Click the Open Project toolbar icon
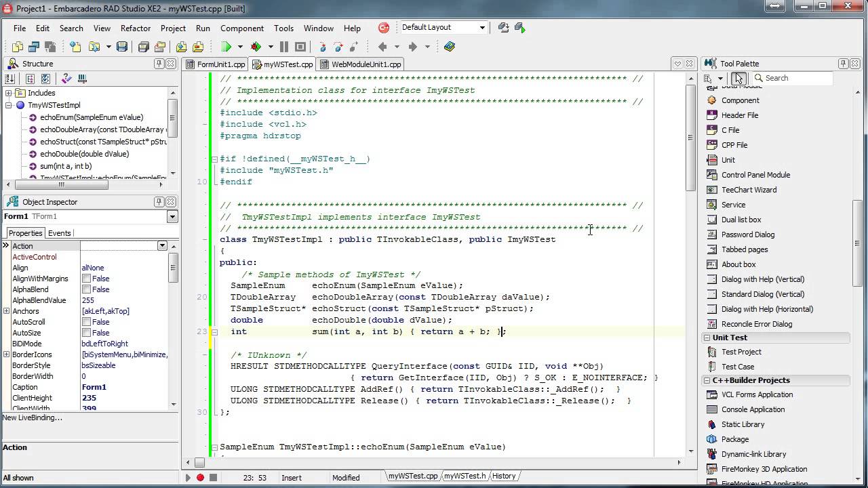The height and width of the screenshot is (488, 868). (x=94, y=47)
